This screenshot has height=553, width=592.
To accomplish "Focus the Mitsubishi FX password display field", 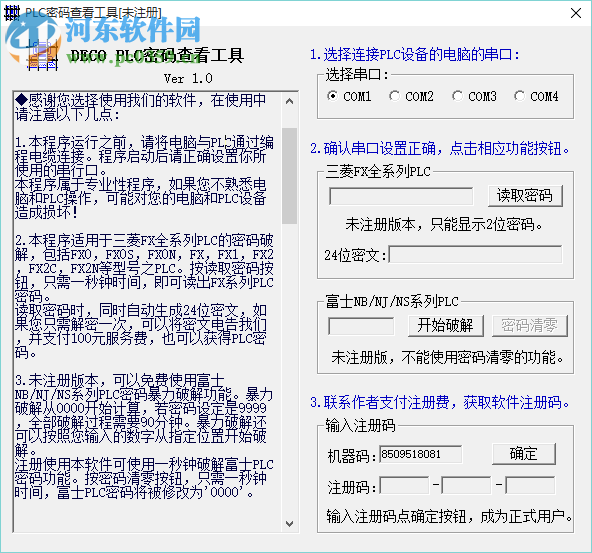I will (401, 196).
